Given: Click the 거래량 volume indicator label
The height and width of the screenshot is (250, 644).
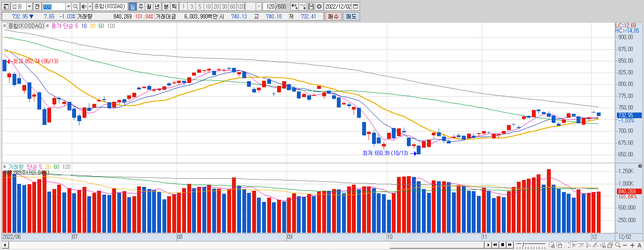Looking at the screenshot, I should (x=17, y=167).
